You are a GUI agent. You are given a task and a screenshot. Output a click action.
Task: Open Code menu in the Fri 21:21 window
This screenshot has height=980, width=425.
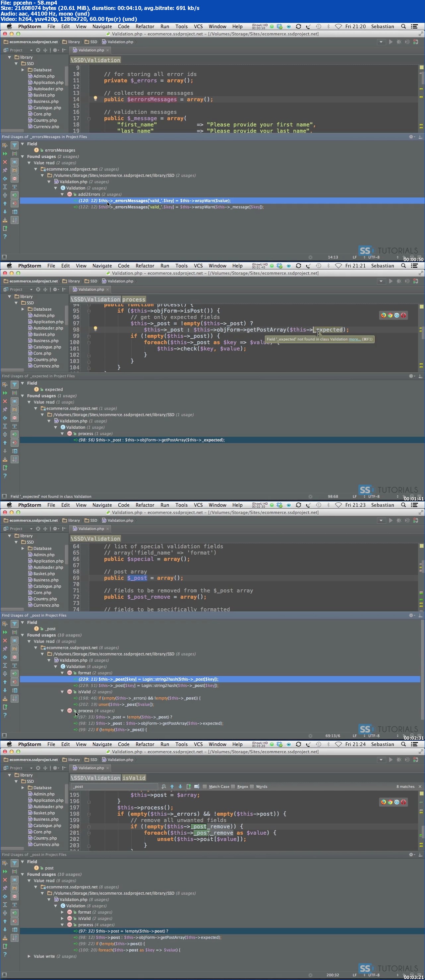[x=124, y=265]
